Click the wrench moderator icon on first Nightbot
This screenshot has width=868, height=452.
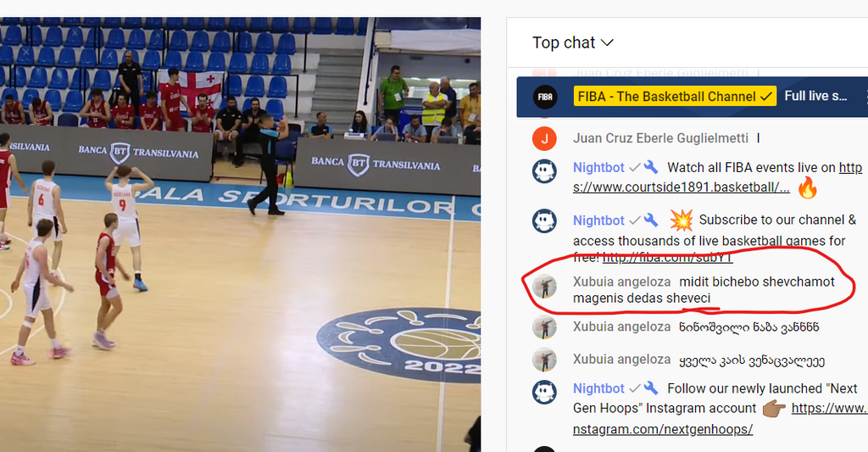point(651,167)
